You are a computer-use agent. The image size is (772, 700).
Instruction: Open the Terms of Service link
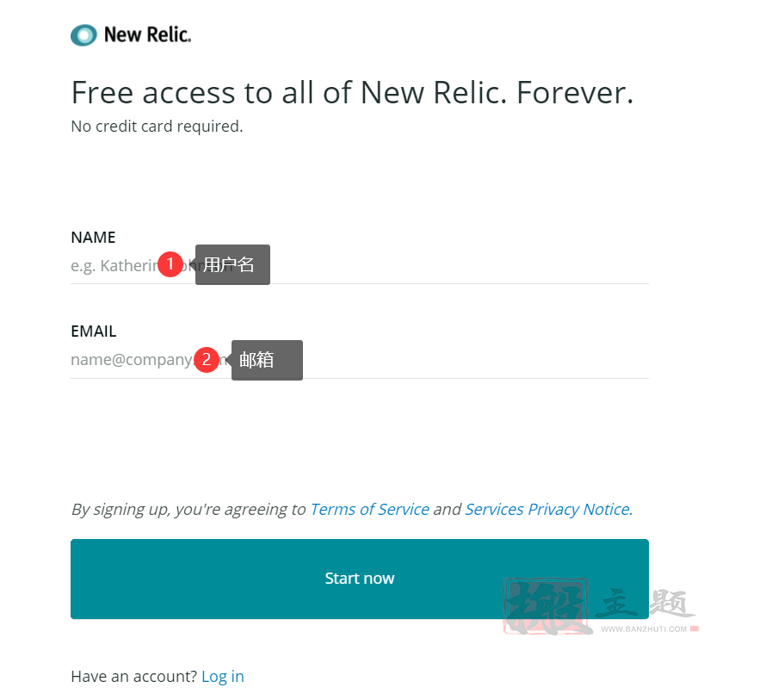[x=370, y=509]
